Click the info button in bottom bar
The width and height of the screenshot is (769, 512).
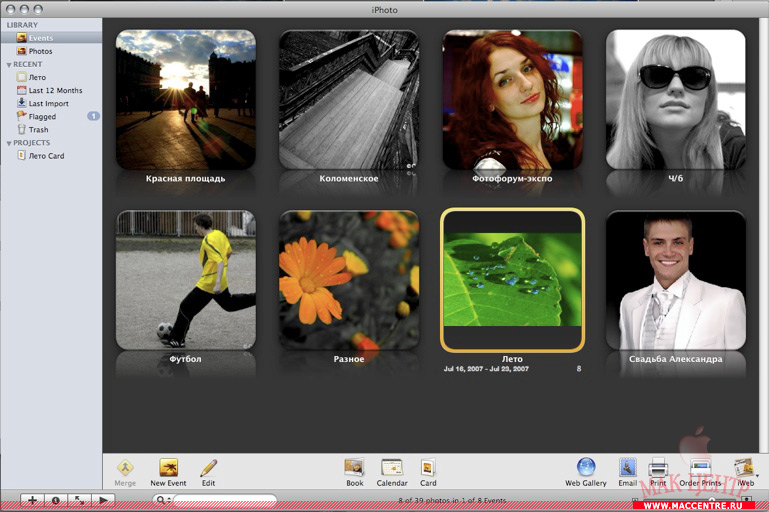pyautogui.click(x=55, y=500)
